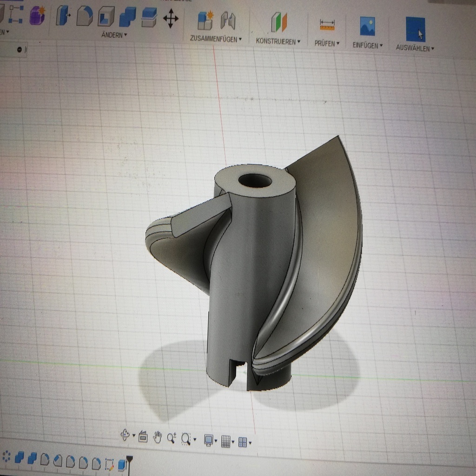This screenshot has width=476, height=476.
Task: Open the KONSTRUIEREN dropdown
Action: [x=278, y=41]
